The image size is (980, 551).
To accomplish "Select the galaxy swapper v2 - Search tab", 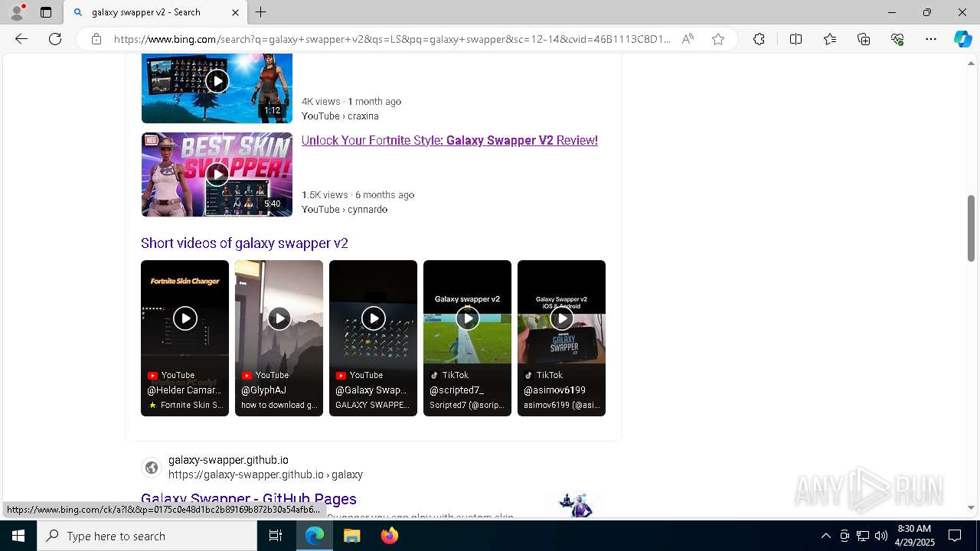I will coord(155,12).
